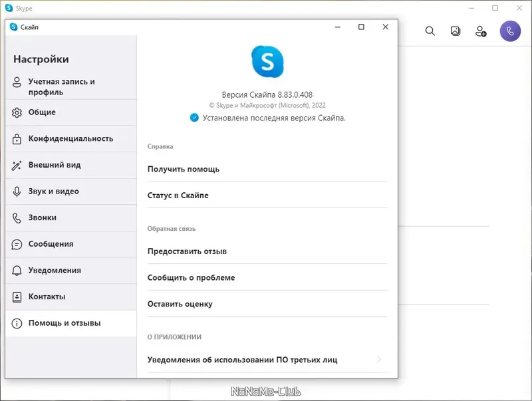532x401 pixels.
Task: Select Уведомления settings section
Action: [x=71, y=271]
